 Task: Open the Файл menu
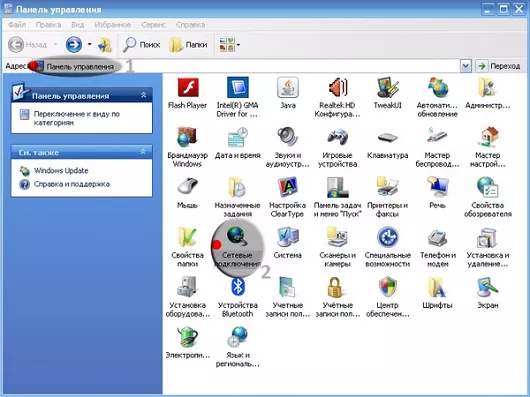pos(17,25)
